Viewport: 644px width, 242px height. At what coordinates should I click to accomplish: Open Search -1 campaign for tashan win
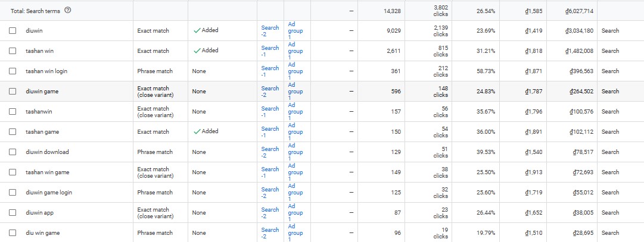(270, 51)
